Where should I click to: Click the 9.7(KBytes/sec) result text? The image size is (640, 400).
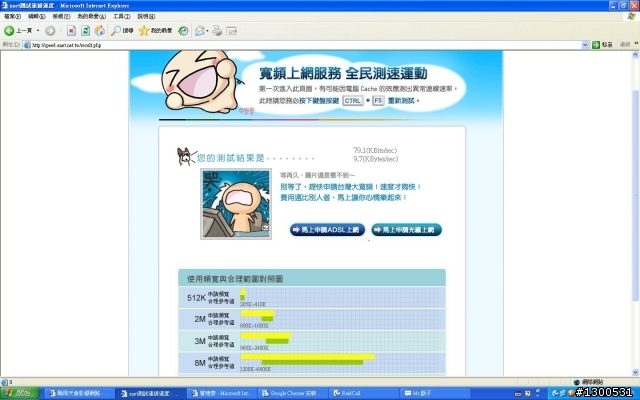[x=376, y=159]
